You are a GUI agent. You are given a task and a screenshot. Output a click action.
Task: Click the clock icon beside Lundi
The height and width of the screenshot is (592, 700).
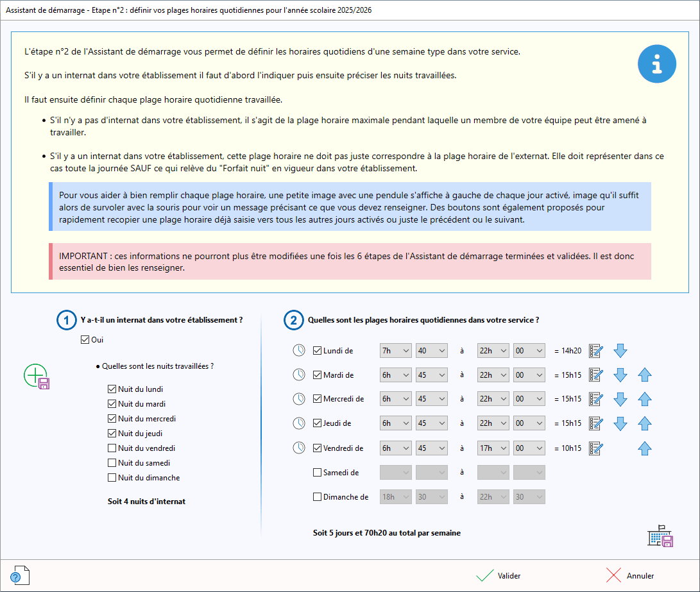pos(299,351)
